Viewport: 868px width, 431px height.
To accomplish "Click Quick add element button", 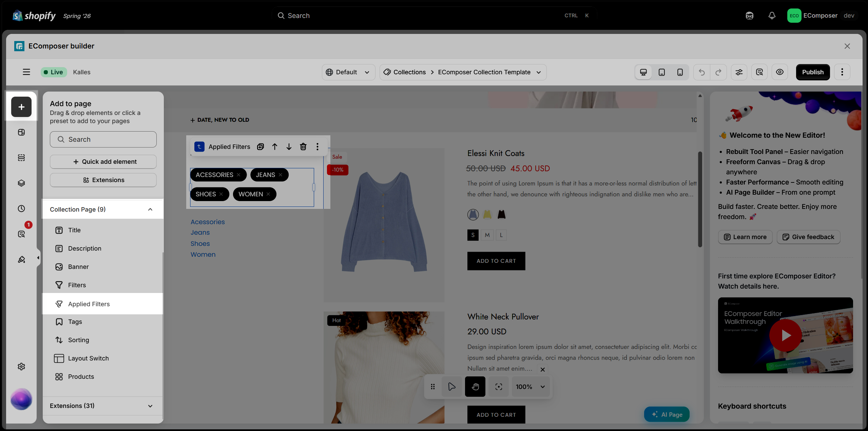I will click(103, 162).
